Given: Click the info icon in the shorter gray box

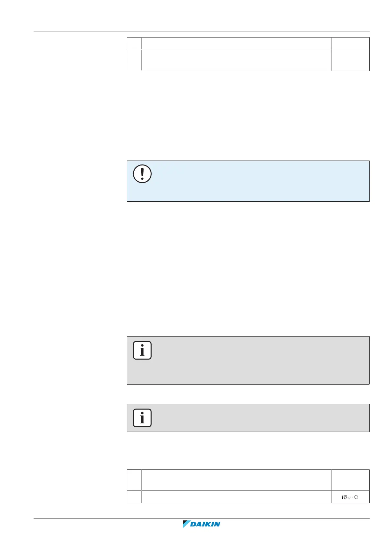Looking at the screenshot, I should [142, 418].
